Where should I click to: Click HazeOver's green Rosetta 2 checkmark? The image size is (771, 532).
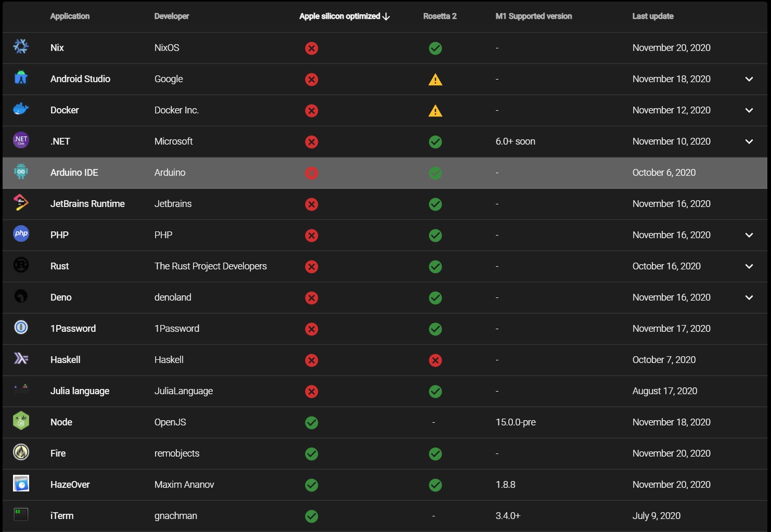point(435,485)
